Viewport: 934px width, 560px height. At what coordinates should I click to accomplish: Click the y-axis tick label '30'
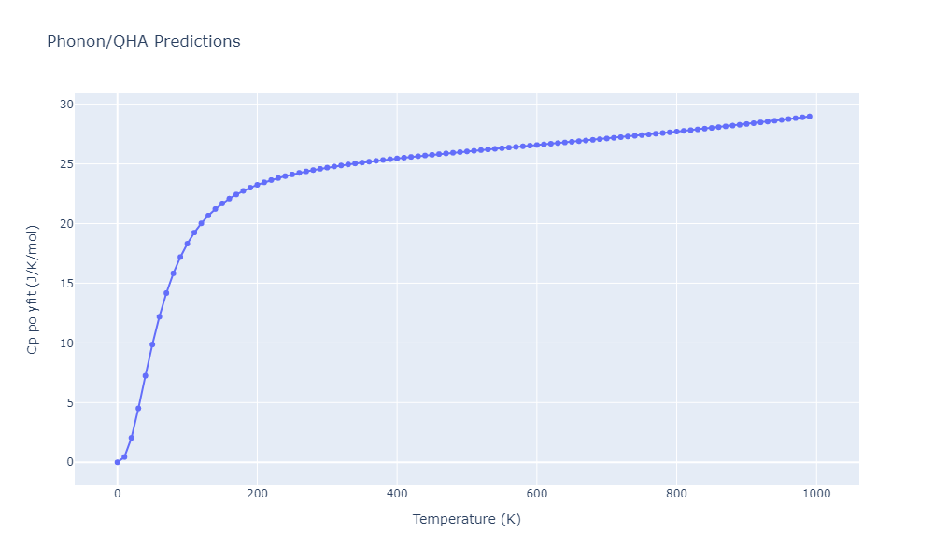click(60, 105)
